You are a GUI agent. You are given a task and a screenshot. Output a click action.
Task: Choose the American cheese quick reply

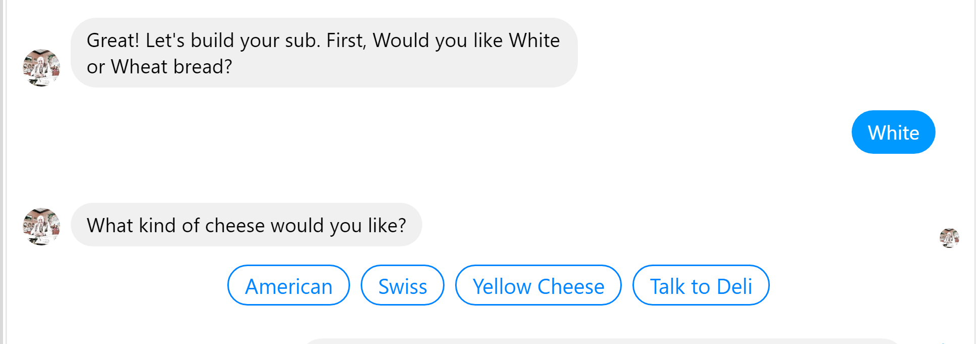click(x=288, y=286)
